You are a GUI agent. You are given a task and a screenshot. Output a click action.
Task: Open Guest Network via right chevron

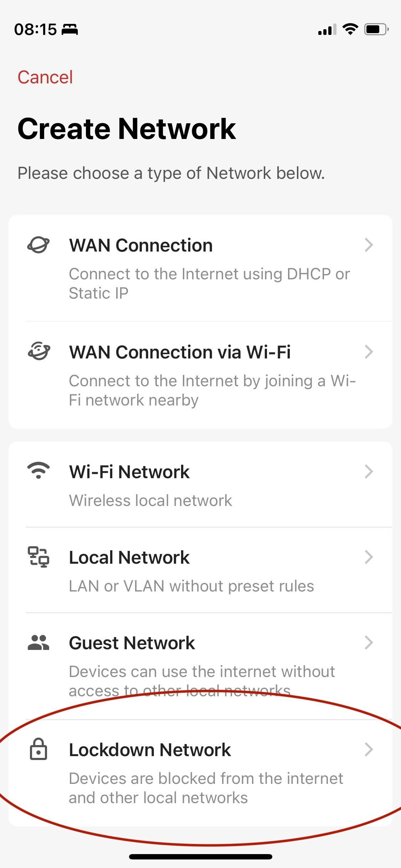click(369, 642)
